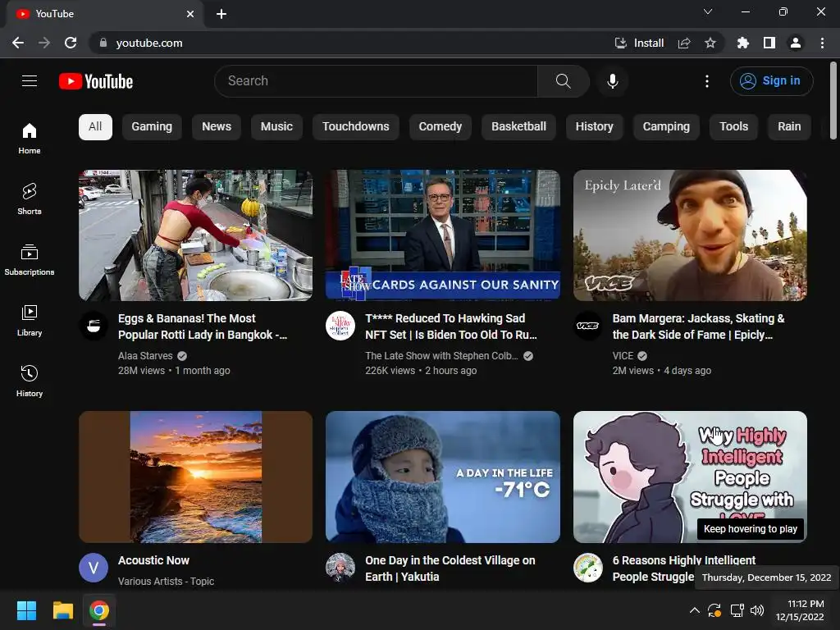The image size is (840, 630).
Task: Click the search magnifier button
Action: [563, 81]
